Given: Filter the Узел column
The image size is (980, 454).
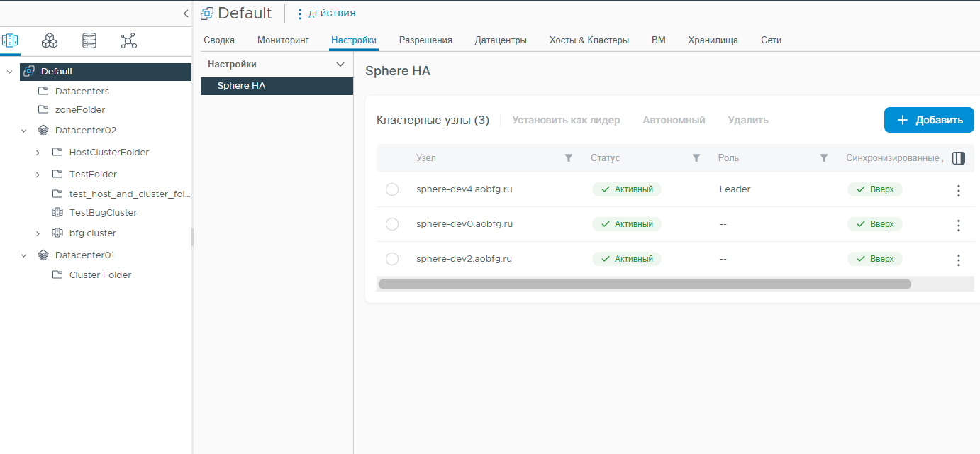Looking at the screenshot, I should click(x=568, y=158).
